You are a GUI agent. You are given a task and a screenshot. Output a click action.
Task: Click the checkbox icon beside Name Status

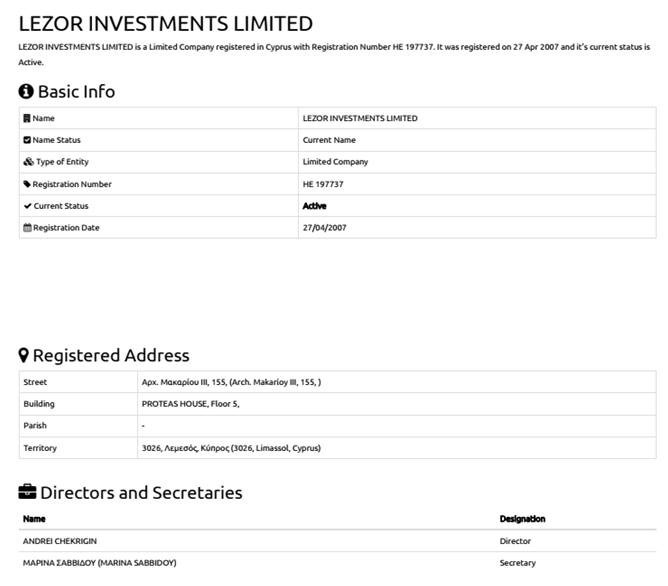pyautogui.click(x=27, y=140)
